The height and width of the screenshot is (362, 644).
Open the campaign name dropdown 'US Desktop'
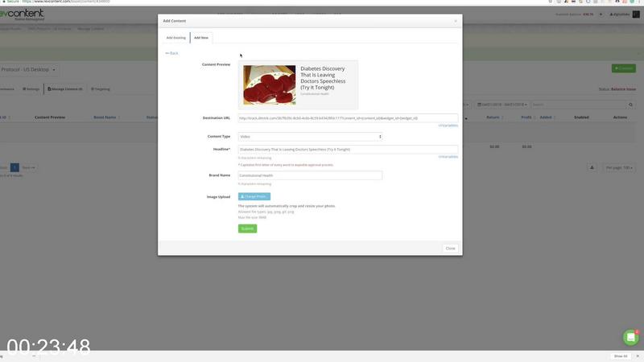point(28,70)
